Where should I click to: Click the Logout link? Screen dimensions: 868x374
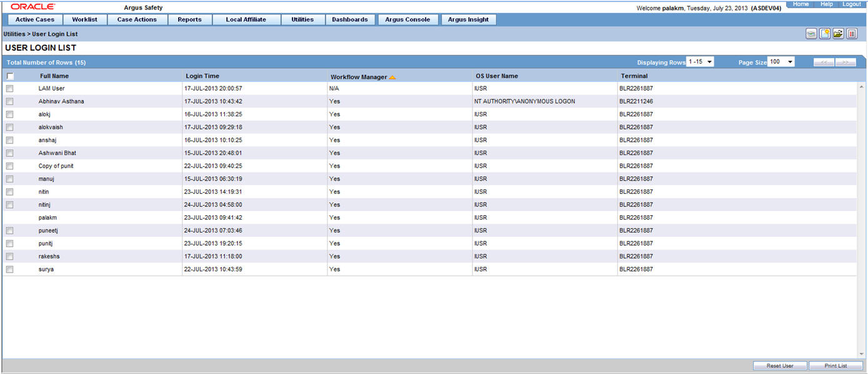851,4
